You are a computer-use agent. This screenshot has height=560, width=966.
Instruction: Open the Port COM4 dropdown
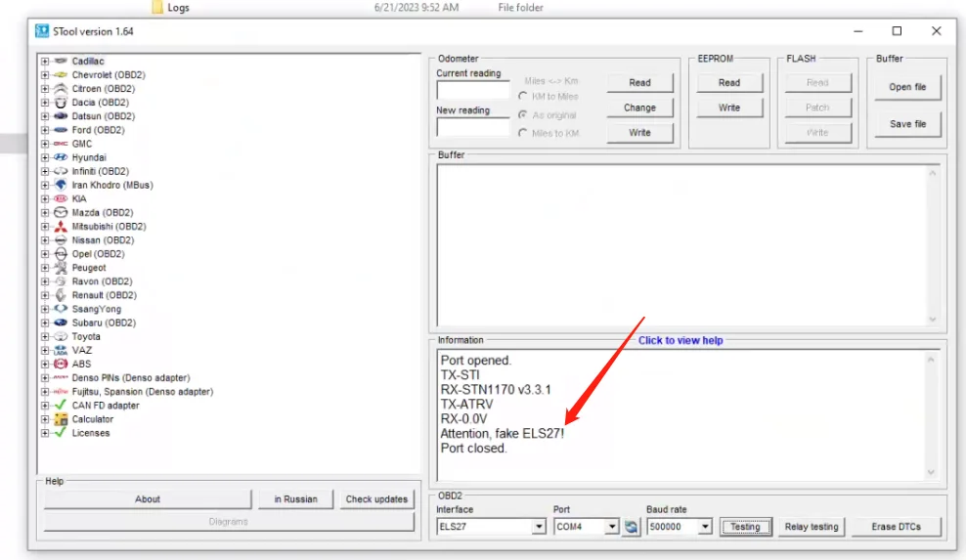point(611,527)
